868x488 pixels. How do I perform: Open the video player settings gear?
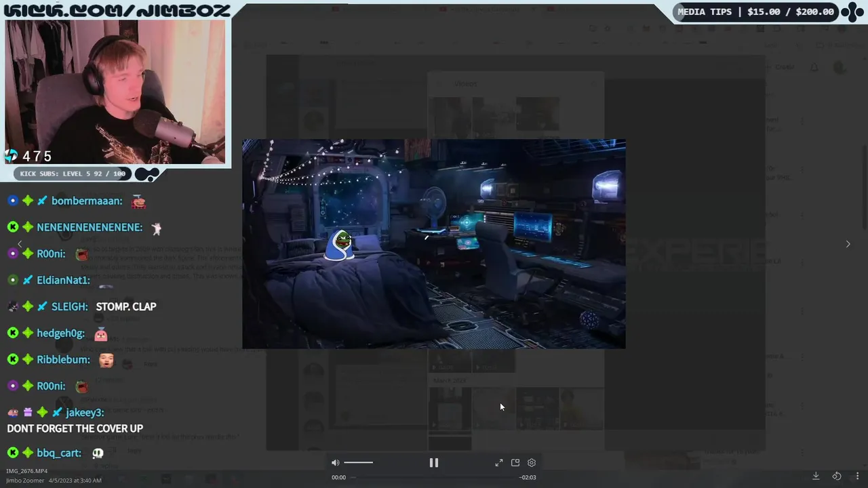pyautogui.click(x=532, y=463)
